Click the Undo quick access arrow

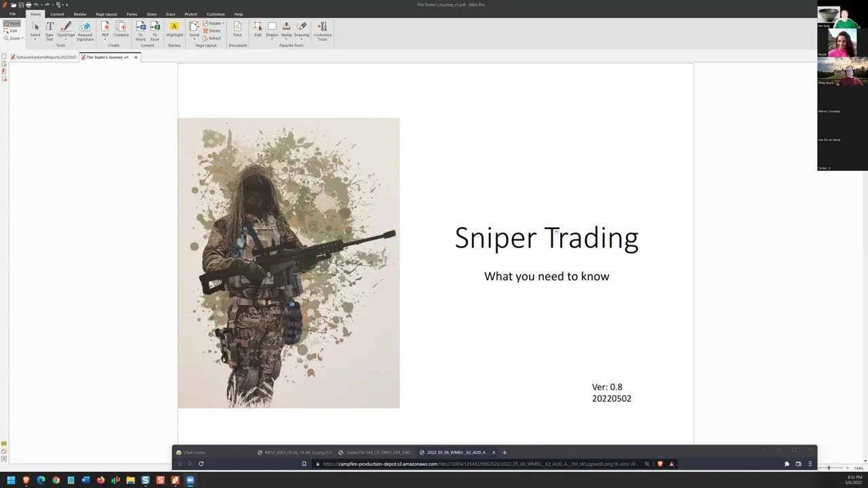pyautogui.click(x=36, y=5)
